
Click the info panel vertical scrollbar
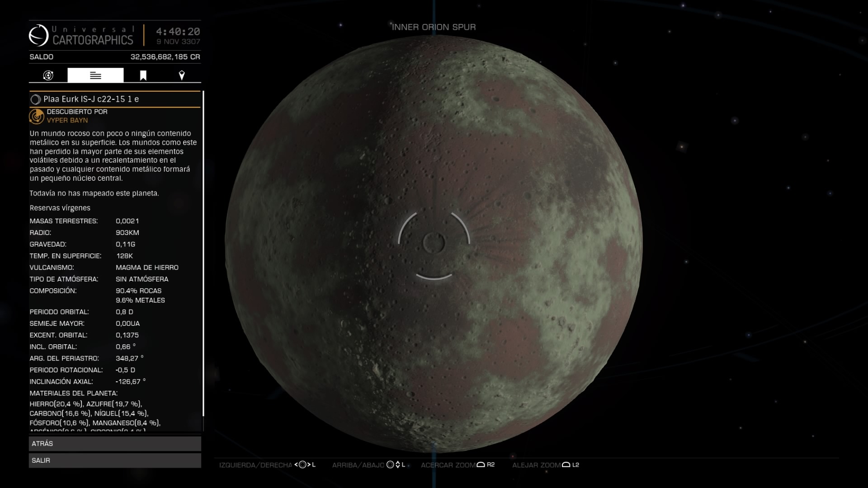point(203,253)
